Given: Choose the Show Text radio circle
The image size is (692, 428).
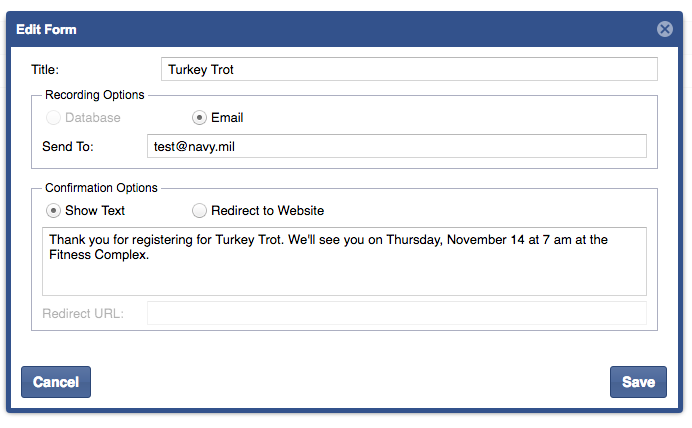Looking at the screenshot, I should pyautogui.click(x=53, y=211).
